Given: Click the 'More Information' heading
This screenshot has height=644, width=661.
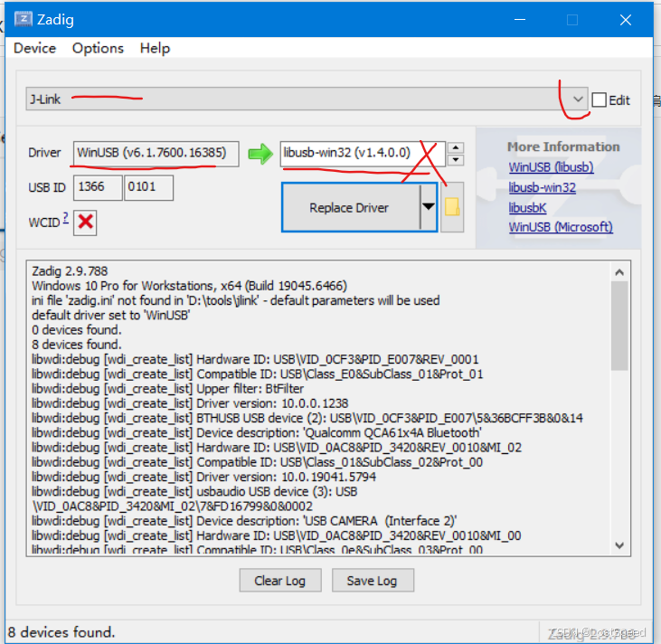Looking at the screenshot, I should [x=563, y=147].
